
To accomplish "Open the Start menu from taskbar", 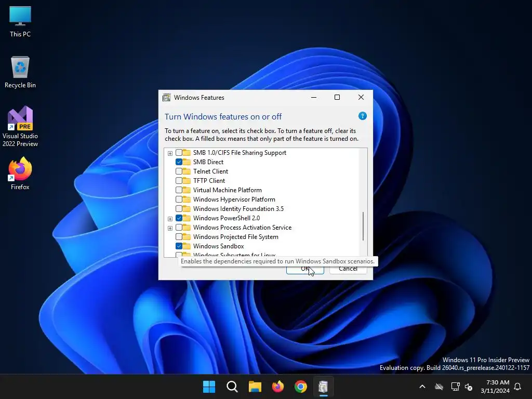I will click(x=209, y=387).
